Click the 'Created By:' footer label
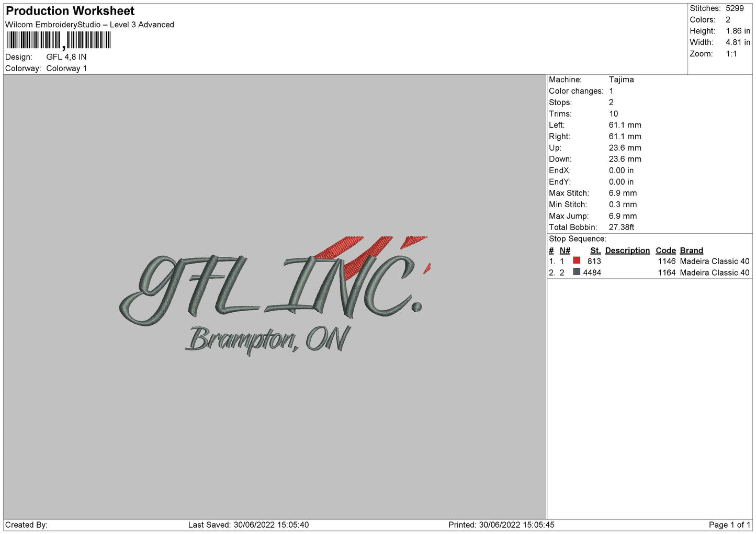 pyautogui.click(x=26, y=525)
